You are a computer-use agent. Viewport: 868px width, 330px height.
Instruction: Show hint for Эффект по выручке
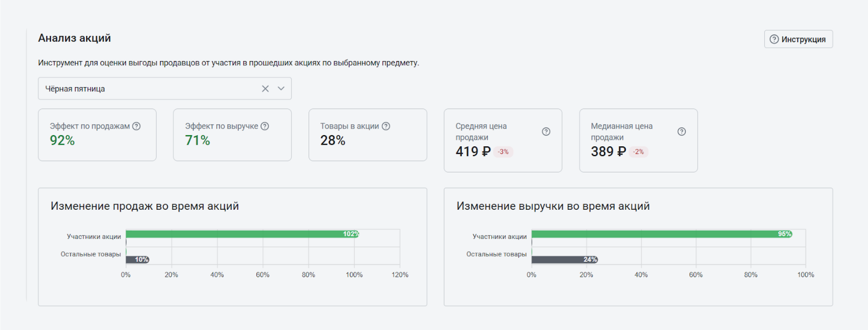pos(265,126)
